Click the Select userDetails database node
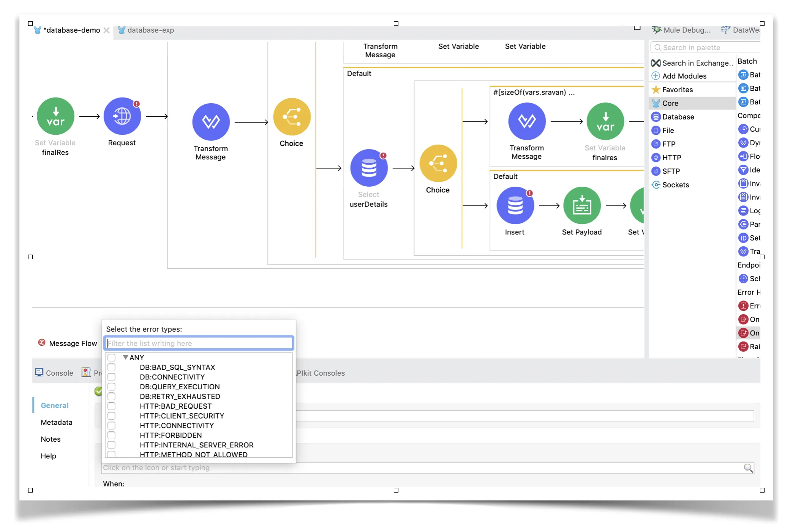This screenshot has height=532, width=812. tap(369, 168)
